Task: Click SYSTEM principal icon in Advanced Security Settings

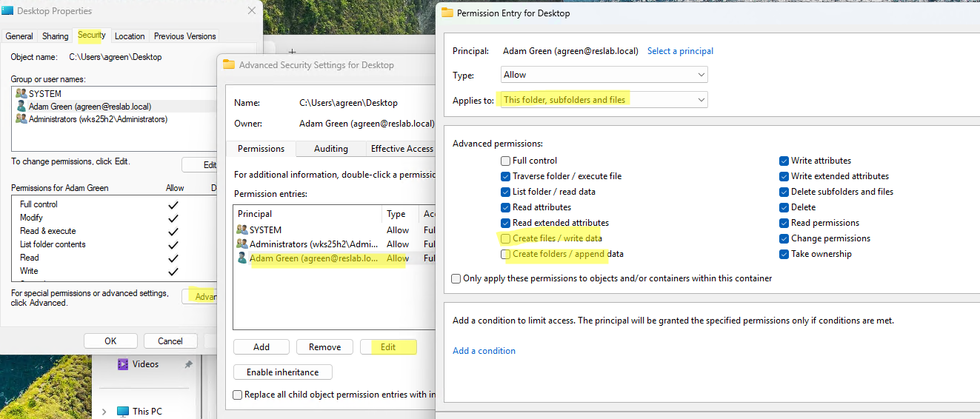Action: pyautogui.click(x=241, y=230)
